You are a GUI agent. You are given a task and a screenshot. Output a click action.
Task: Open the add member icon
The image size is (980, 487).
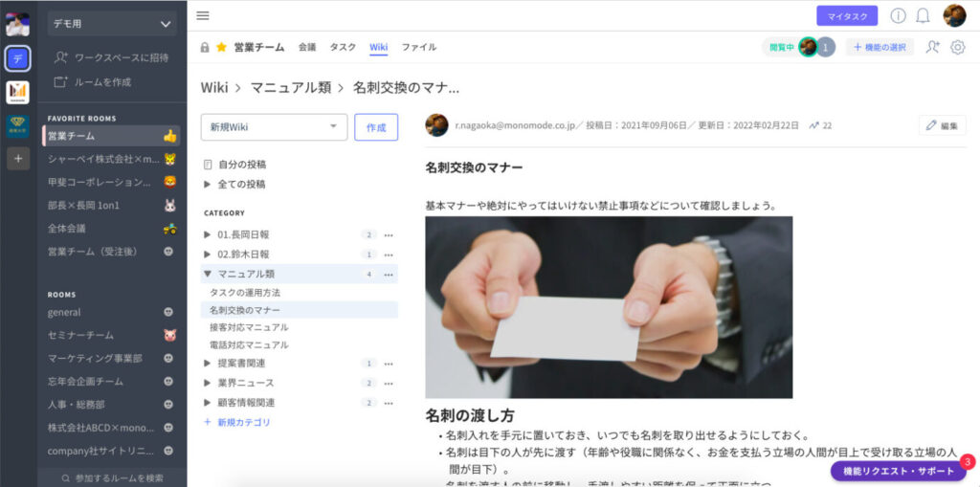point(932,47)
